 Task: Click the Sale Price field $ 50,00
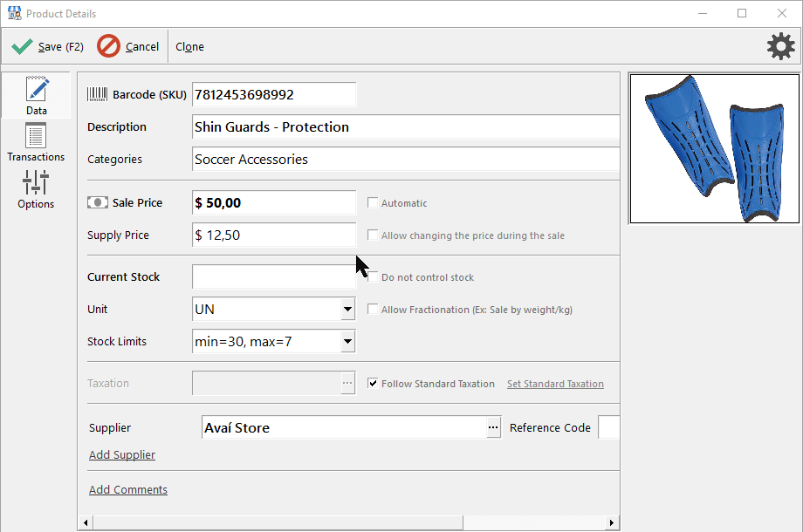(274, 202)
